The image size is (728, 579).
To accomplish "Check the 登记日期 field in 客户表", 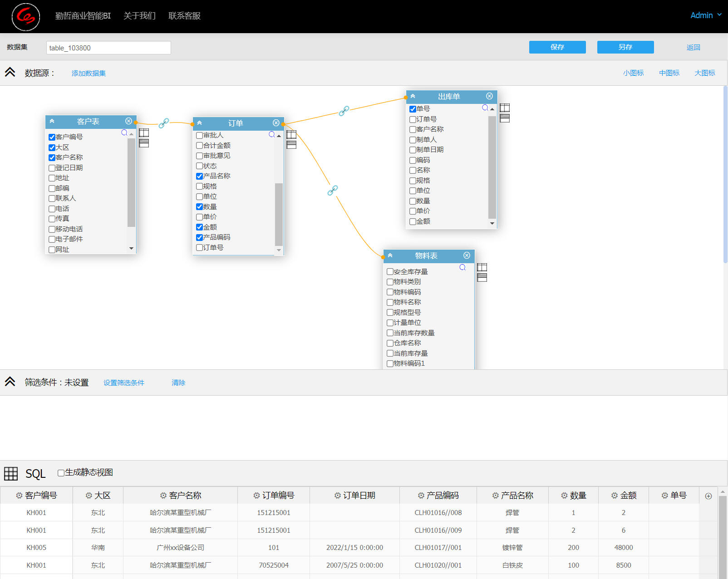I will pyautogui.click(x=52, y=168).
